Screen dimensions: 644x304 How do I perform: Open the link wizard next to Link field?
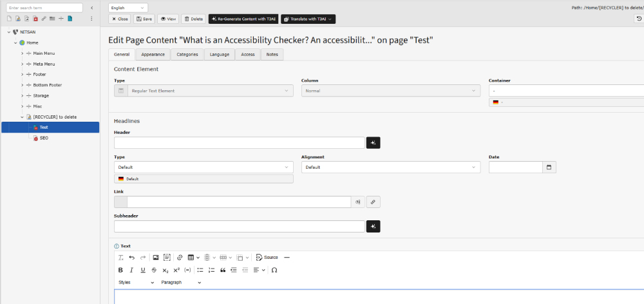point(373,202)
